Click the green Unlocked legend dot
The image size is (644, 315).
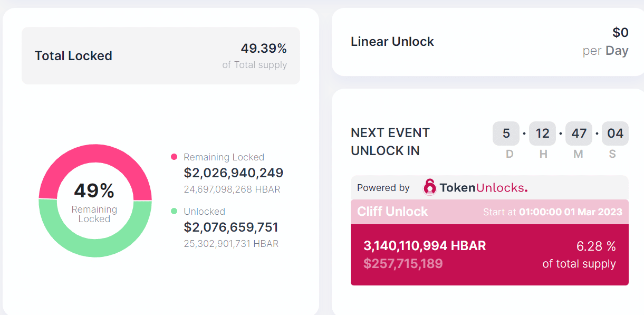[174, 211]
